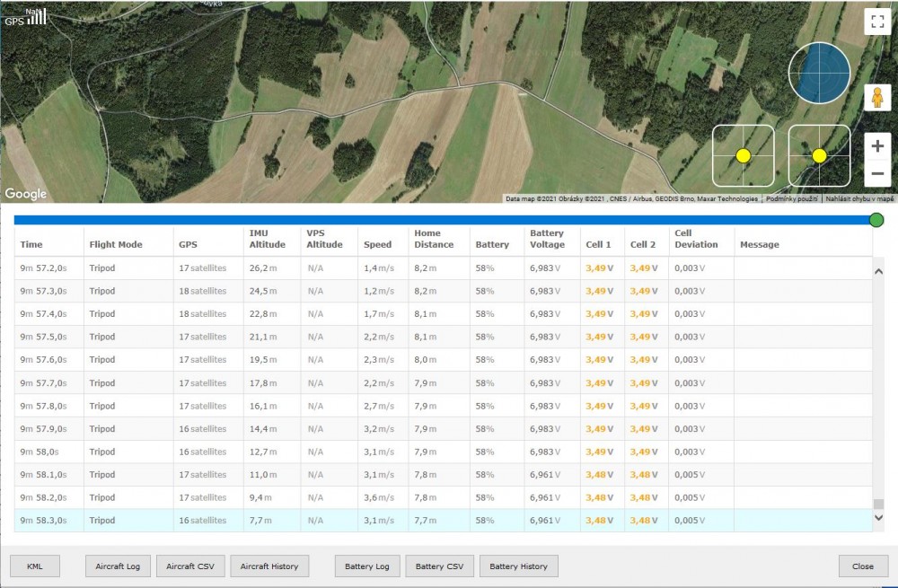Click the Street View pegman icon
The height and width of the screenshot is (588, 898).
[876, 98]
